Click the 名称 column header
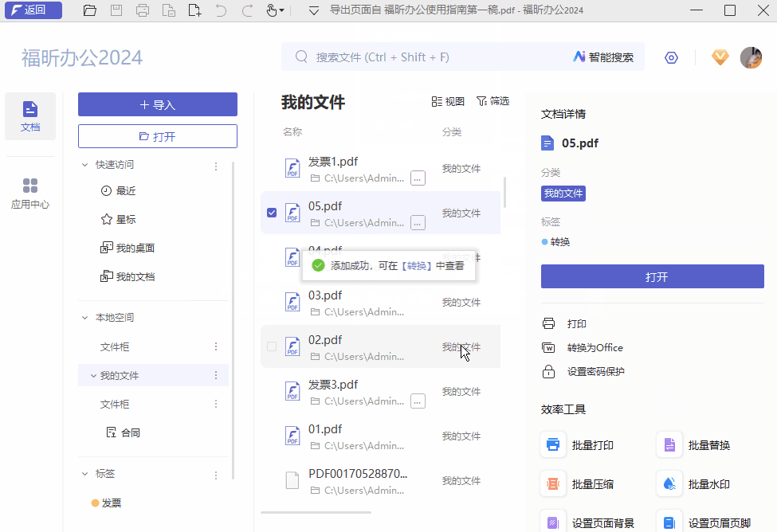Viewport: 777px width, 532px height. 292,131
